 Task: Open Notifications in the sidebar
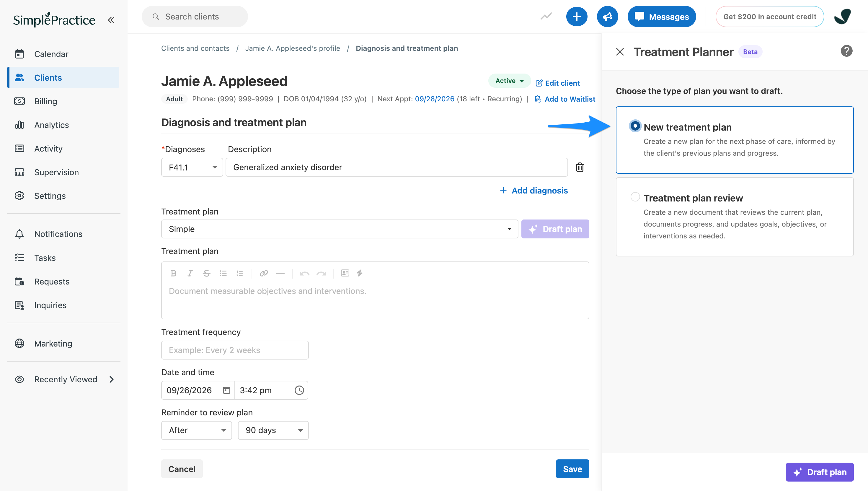click(63, 234)
